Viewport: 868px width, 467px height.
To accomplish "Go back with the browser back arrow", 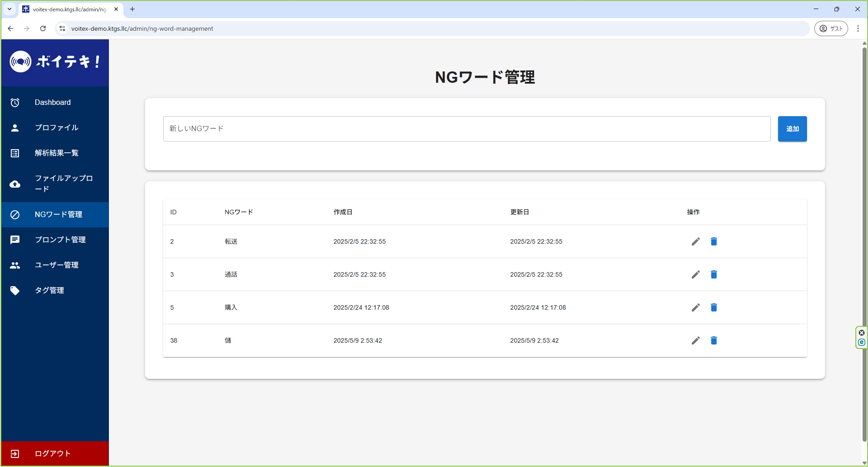I will pyautogui.click(x=10, y=28).
